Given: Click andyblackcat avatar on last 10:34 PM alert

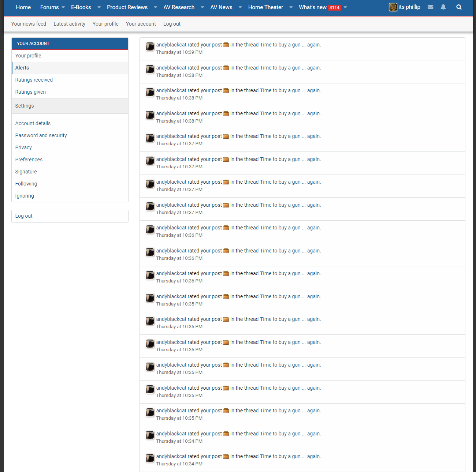Looking at the screenshot, I should pos(150,458).
